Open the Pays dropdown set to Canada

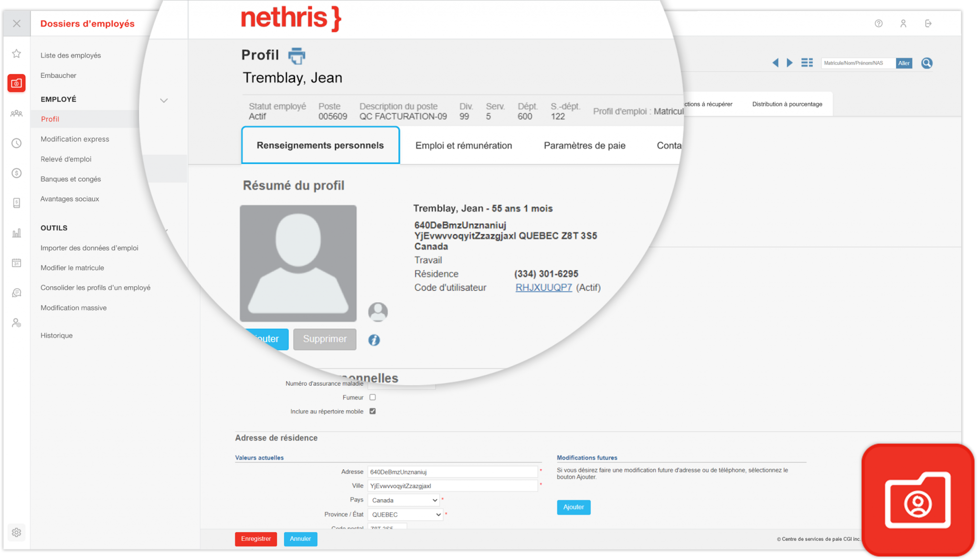403,500
